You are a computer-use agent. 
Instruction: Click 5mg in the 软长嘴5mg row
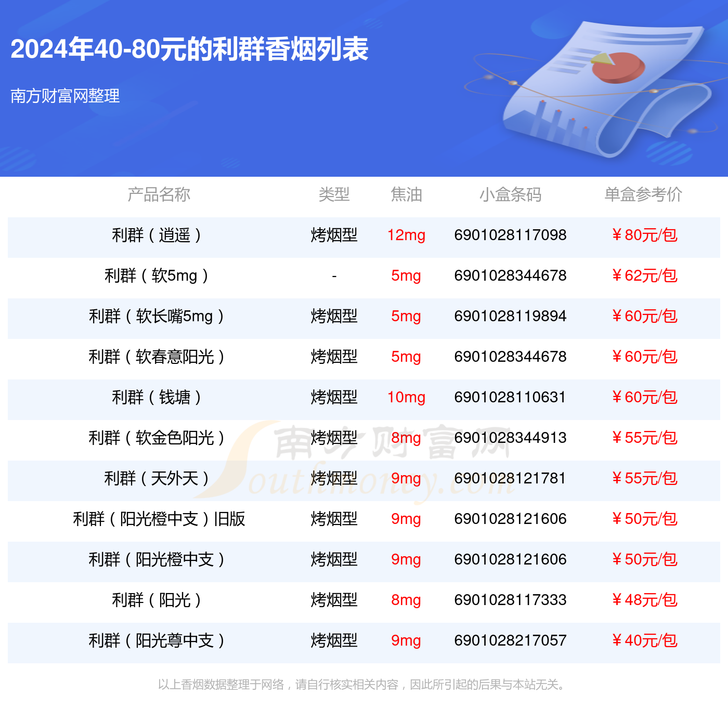[406, 316]
